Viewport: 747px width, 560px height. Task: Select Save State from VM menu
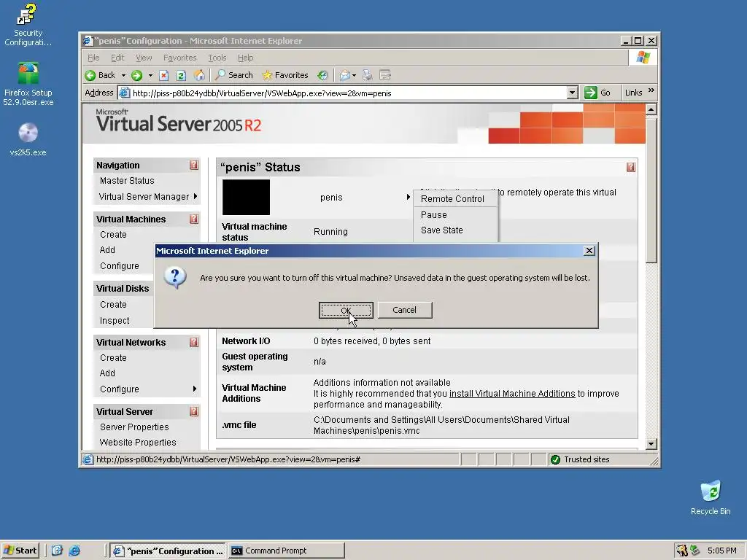point(441,230)
